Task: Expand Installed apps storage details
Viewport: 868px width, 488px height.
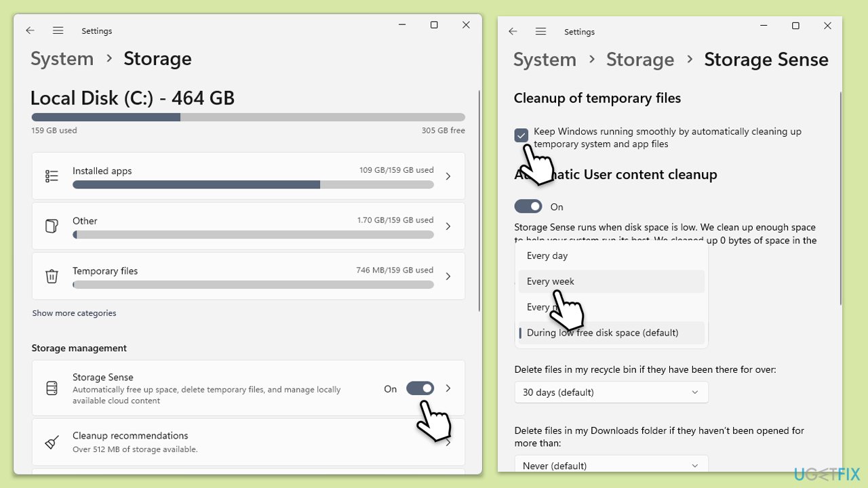Action: point(448,176)
